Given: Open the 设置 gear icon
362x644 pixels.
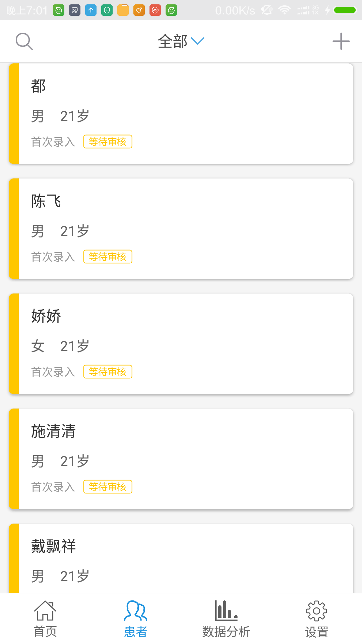Looking at the screenshot, I should pos(316,611).
